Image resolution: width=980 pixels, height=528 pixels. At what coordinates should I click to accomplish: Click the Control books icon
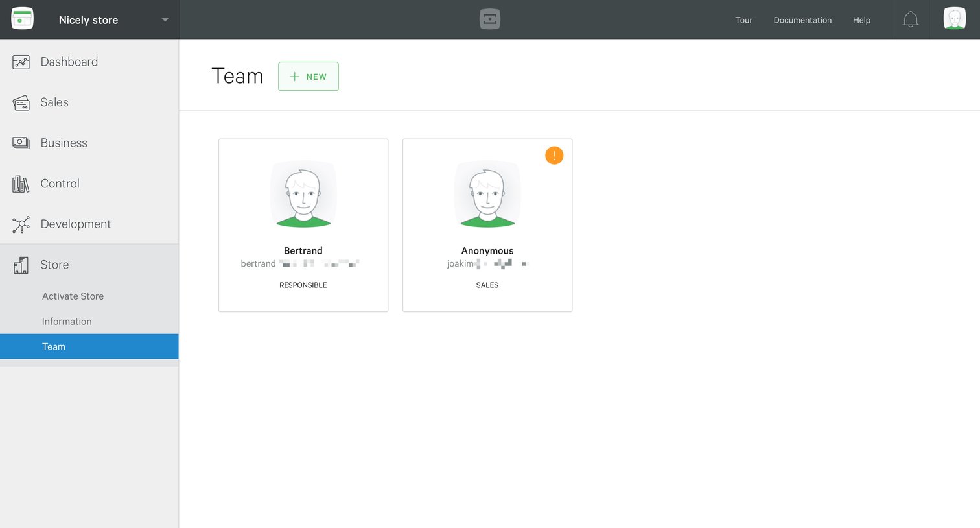(x=21, y=184)
